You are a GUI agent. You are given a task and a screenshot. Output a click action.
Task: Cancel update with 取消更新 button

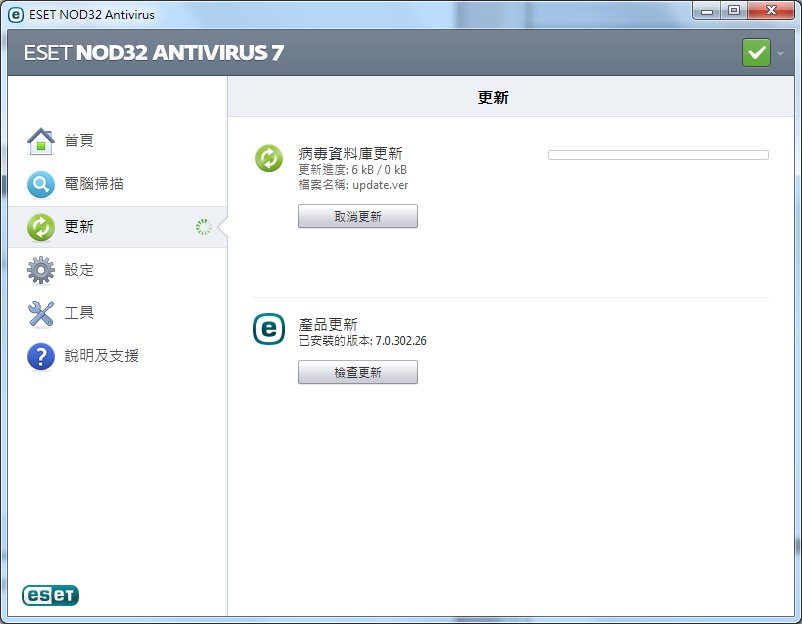coord(358,216)
